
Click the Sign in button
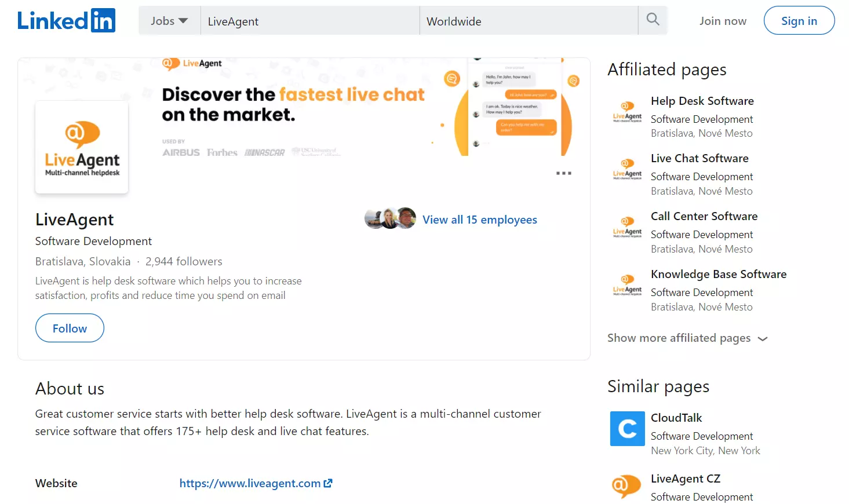tap(799, 20)
